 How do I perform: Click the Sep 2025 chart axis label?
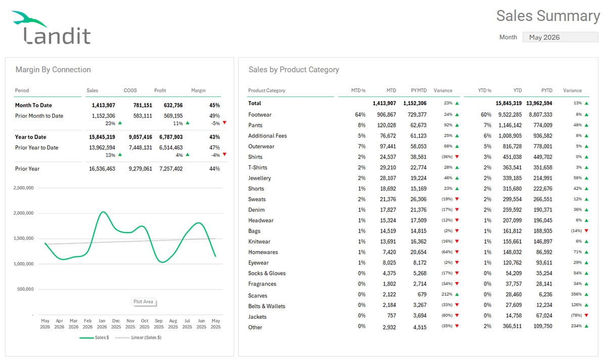(159, 324)
